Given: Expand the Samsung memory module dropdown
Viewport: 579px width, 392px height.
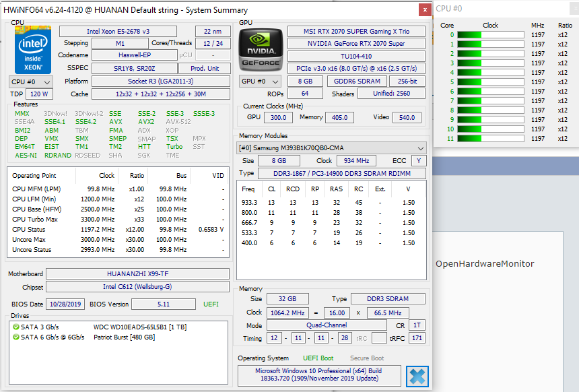Looking at the screenshot, I should pos(331,148).
